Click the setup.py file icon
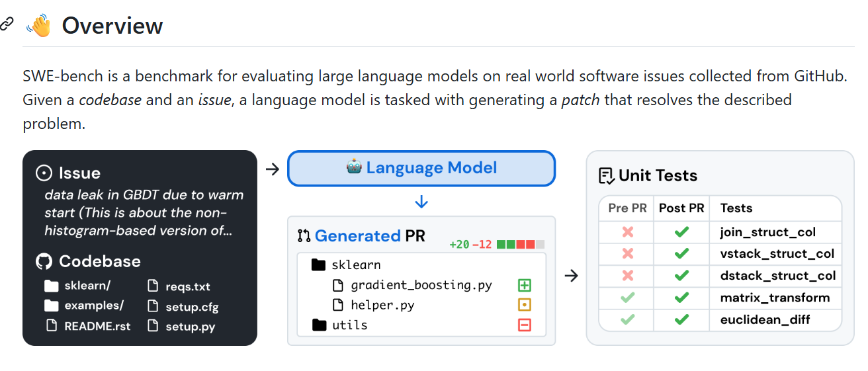The width and height of the screenshot is (868, 371). pos(153,326)
